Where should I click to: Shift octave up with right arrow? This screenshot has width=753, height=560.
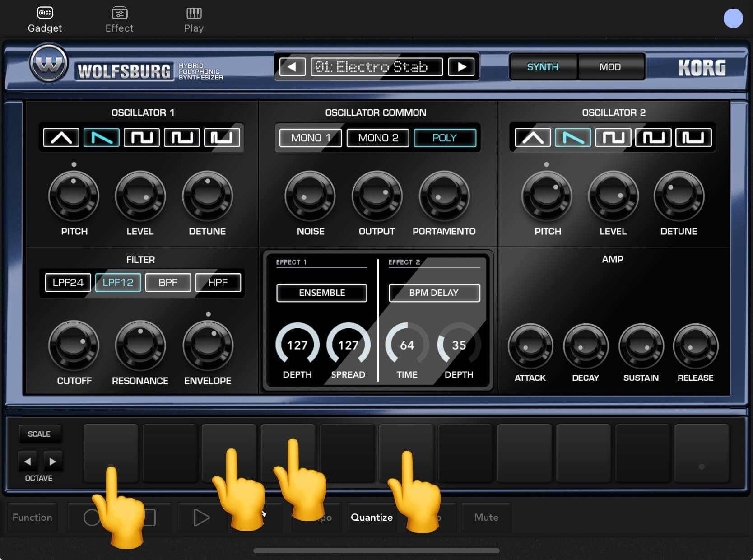[x=53, y=461]
